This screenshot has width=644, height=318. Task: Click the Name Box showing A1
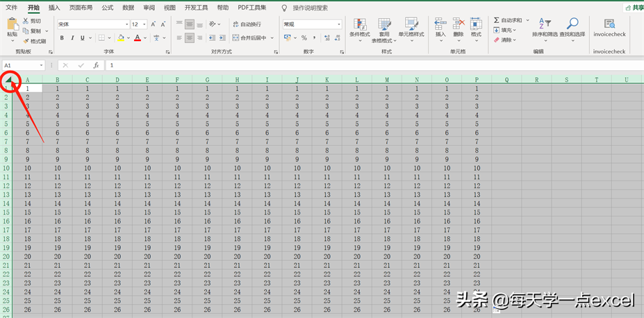click(19, 65)
